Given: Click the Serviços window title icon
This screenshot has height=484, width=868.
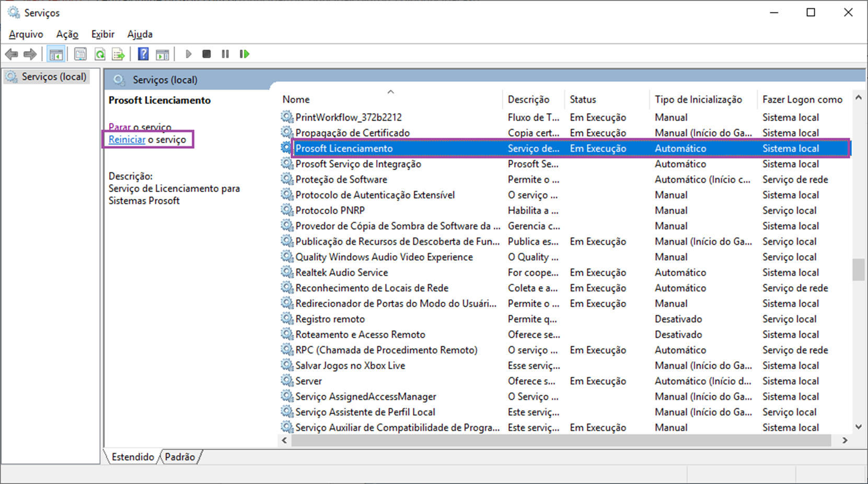Looking at the screenshot, I should (14, 12).
